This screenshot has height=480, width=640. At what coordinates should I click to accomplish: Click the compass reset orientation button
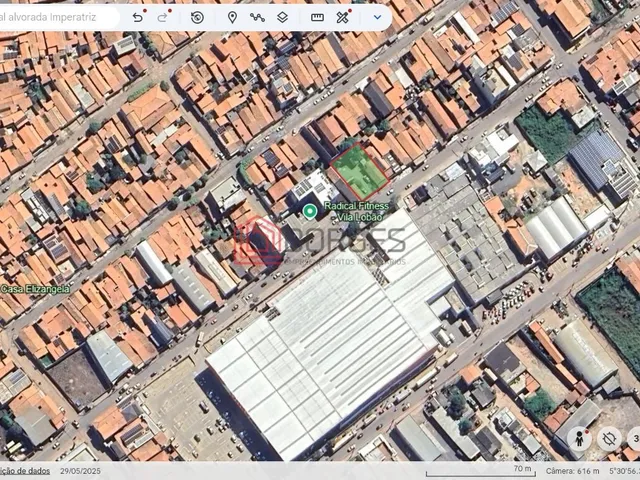point(609,439)
